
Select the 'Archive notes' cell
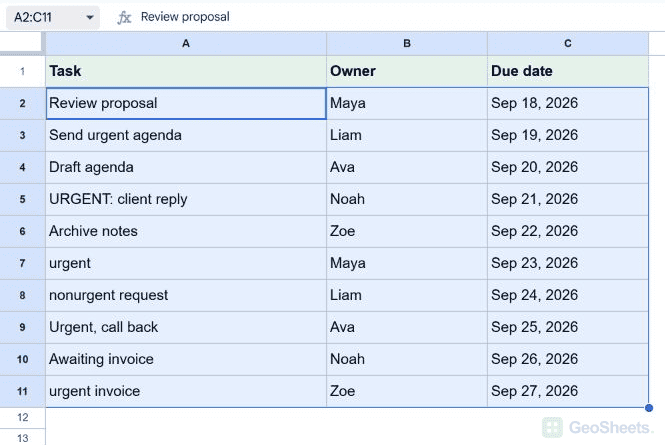click(x=186, y=232)
